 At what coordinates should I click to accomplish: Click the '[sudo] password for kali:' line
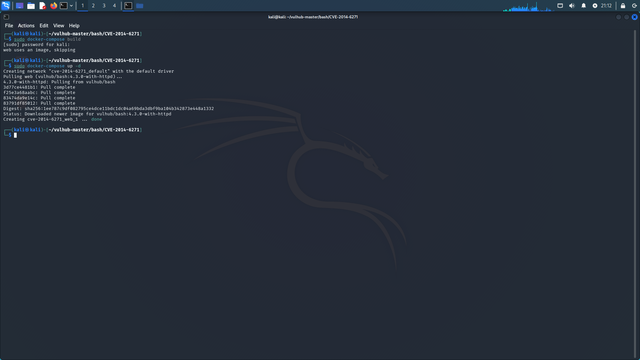coord(36,44)
